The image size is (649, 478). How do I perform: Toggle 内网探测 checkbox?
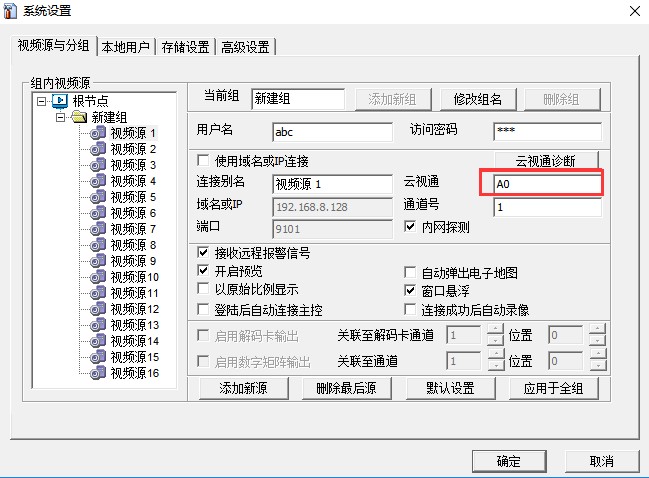410,227
